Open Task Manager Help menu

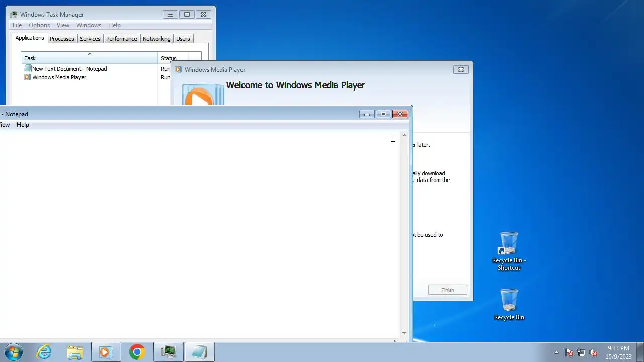(114, 25)
